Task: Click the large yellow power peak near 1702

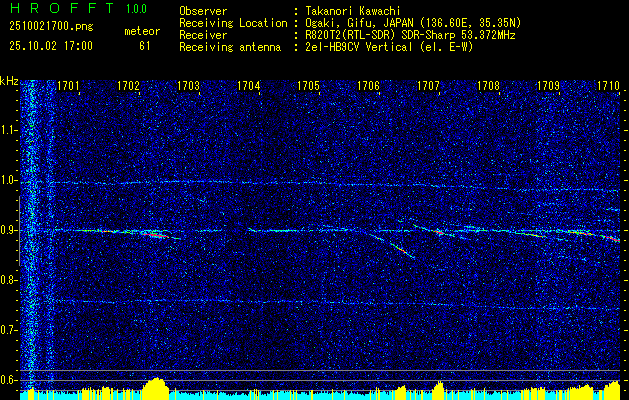Action: [156, 387]
